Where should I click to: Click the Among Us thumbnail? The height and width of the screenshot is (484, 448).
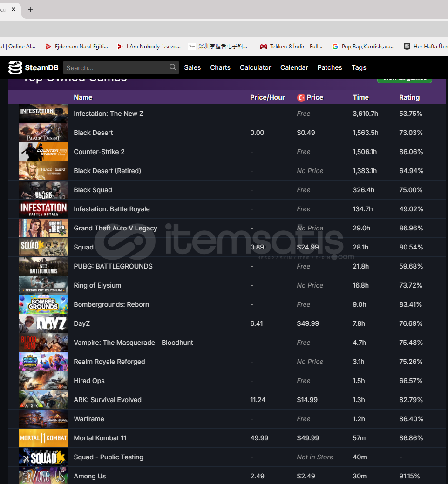tap(44, 476)
